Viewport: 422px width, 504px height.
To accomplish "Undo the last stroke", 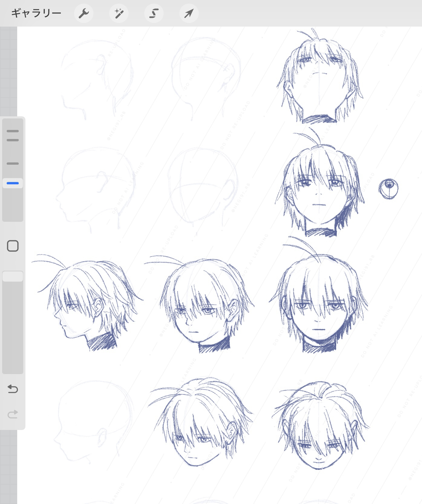I will click(x=13, y=389).
